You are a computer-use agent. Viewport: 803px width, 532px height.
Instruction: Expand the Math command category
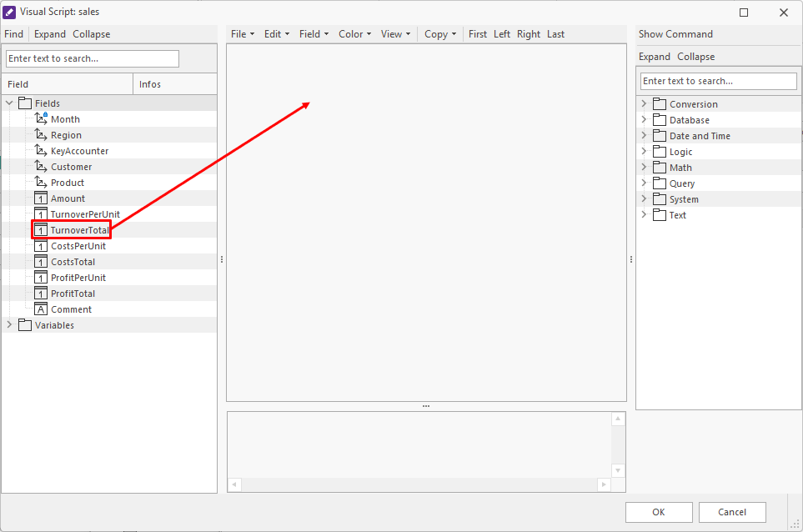pos(644,167)
